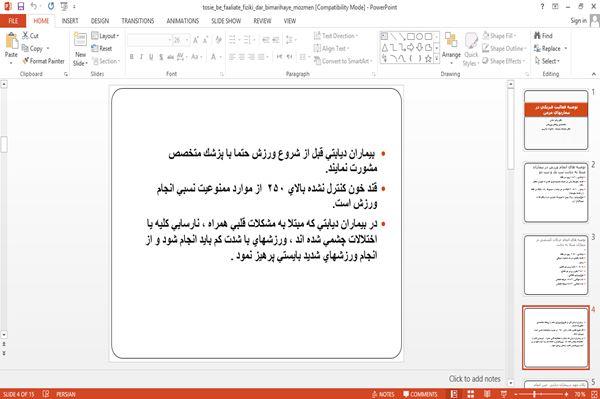
Task: Expand the shapes gallery More arrow
Action: click(x=436, y=58)
